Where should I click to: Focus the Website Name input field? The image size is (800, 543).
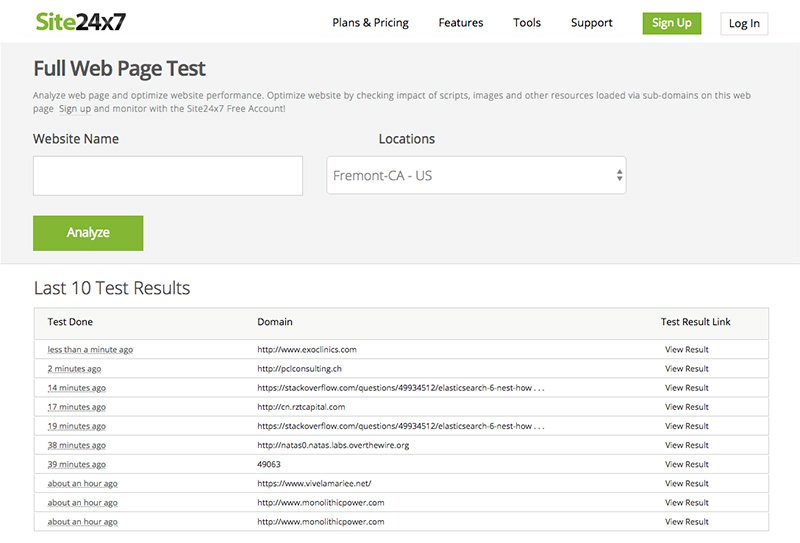168,176
